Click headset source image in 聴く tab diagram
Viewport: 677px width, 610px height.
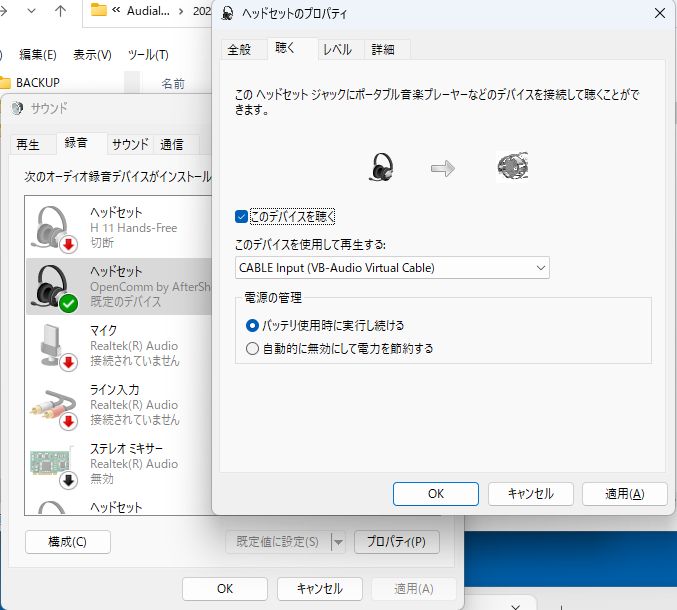click(381, 167)
